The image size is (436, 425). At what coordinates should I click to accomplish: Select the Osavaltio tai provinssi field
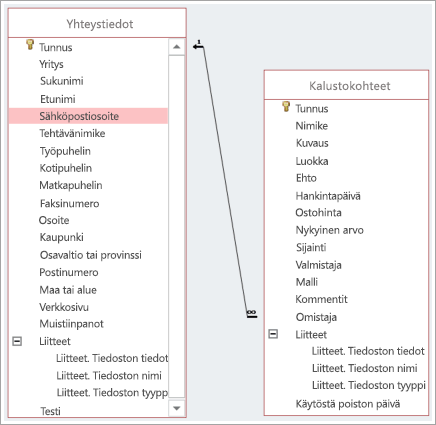(x=91, y=255)
